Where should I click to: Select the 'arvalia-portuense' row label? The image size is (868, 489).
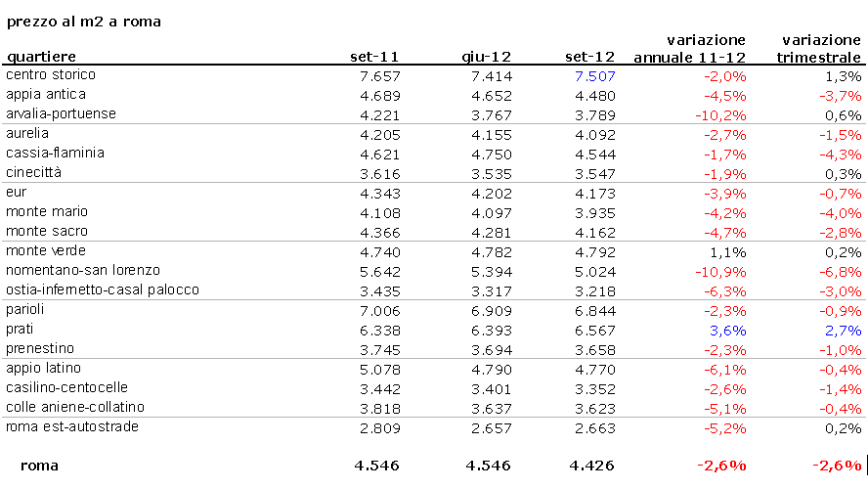[x=61, y=114]
